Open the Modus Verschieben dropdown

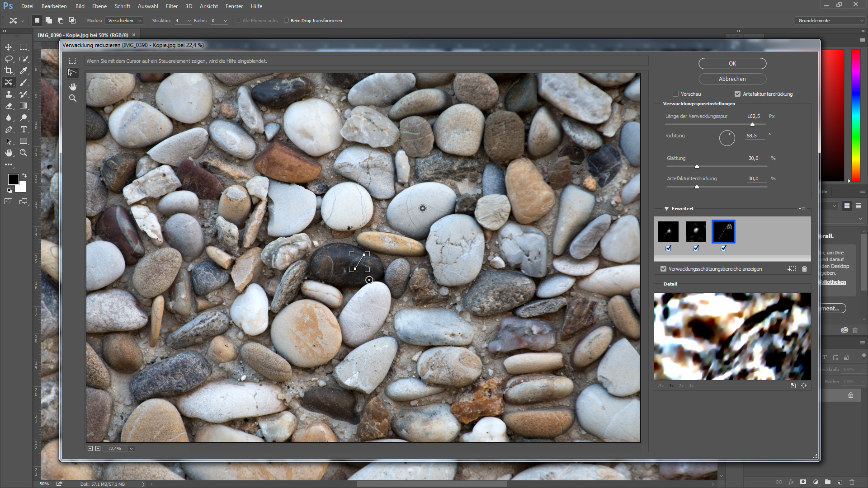[x=124, y=21]
